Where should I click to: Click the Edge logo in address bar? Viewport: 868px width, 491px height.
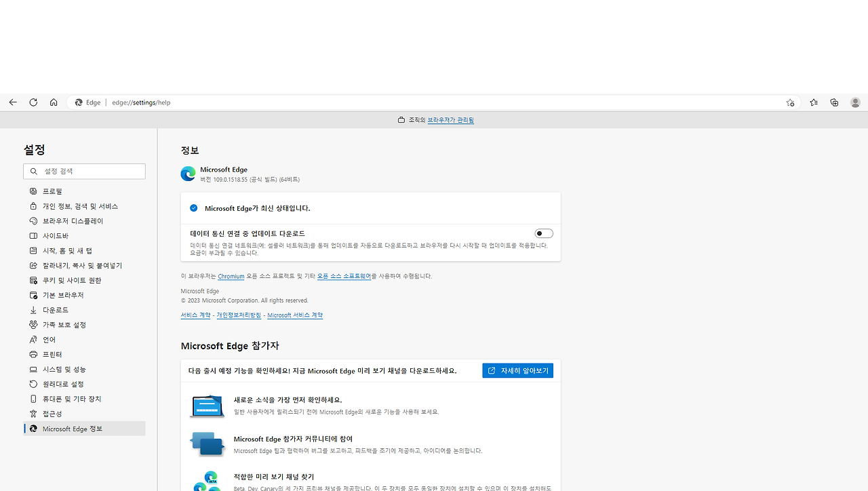pyautogui.click(x=79, y=102)
